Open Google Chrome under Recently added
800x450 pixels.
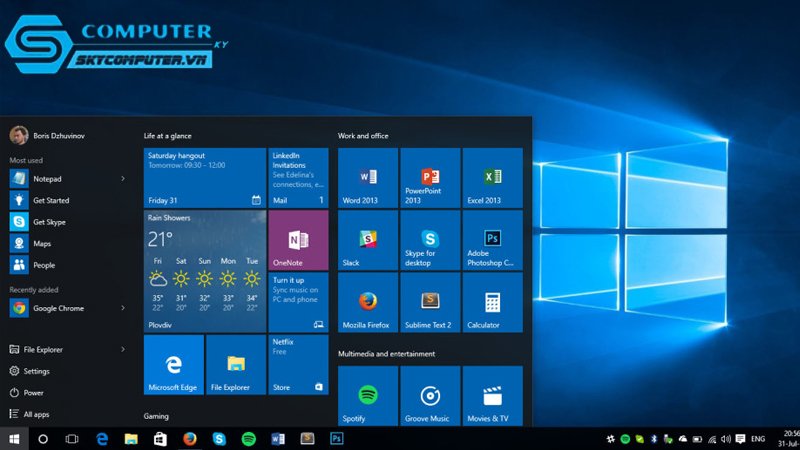61,308
